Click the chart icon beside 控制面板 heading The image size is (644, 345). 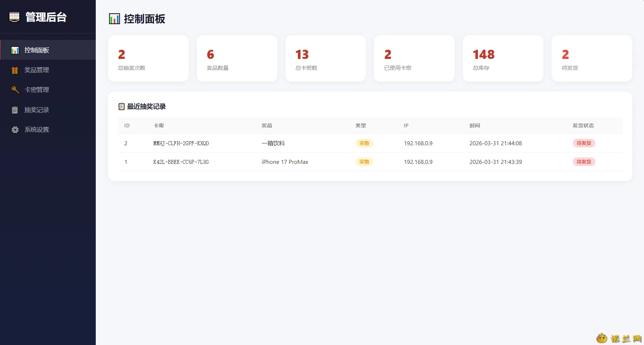click(x=114, y=19)
